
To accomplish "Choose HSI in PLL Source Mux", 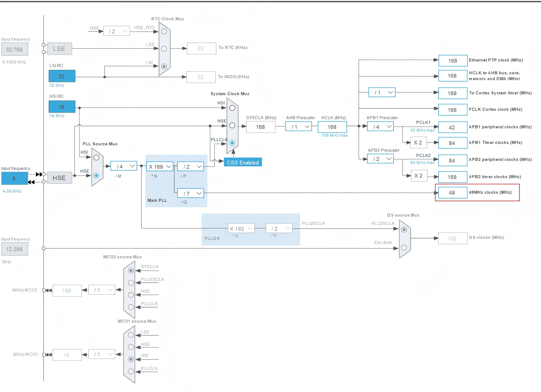I will [96, 158].
